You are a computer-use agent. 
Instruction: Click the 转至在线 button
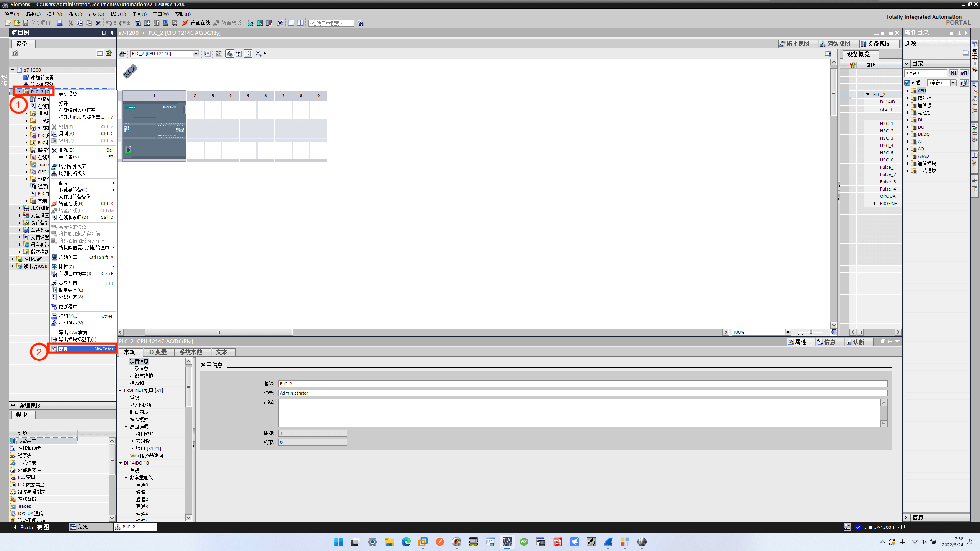[197, 23]
